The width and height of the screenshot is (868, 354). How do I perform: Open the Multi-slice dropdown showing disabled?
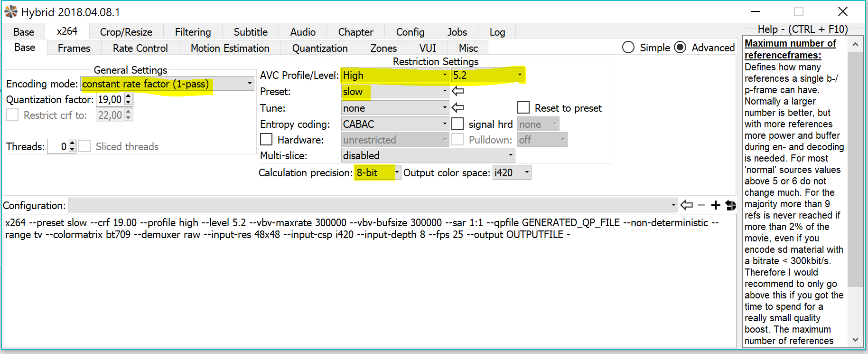(x=428, y=155)
